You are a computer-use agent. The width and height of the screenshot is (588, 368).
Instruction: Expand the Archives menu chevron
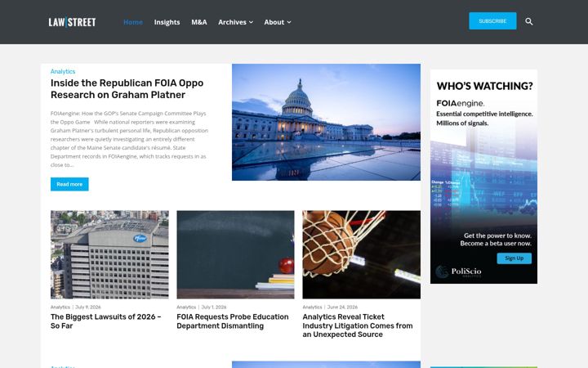tap(251, 23)
